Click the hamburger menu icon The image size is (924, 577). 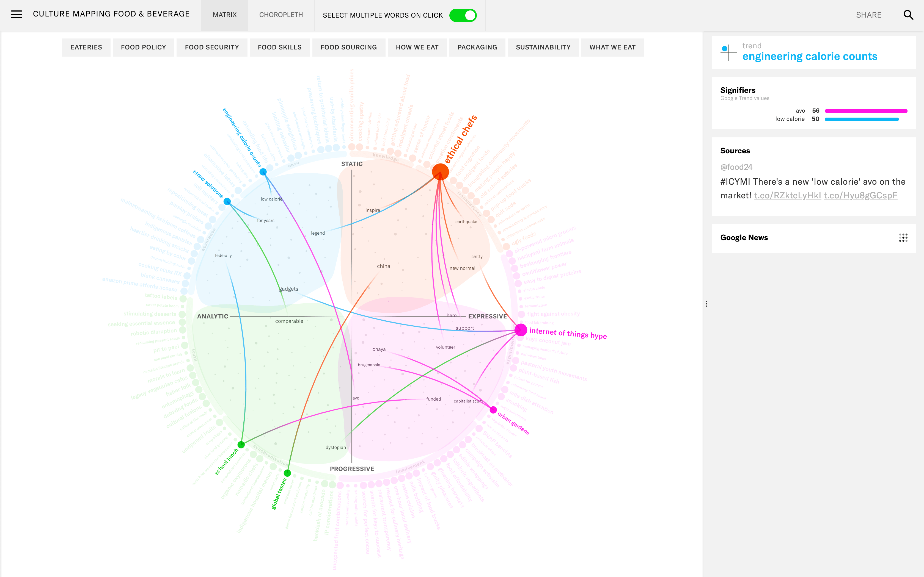[x=16, y=15]
